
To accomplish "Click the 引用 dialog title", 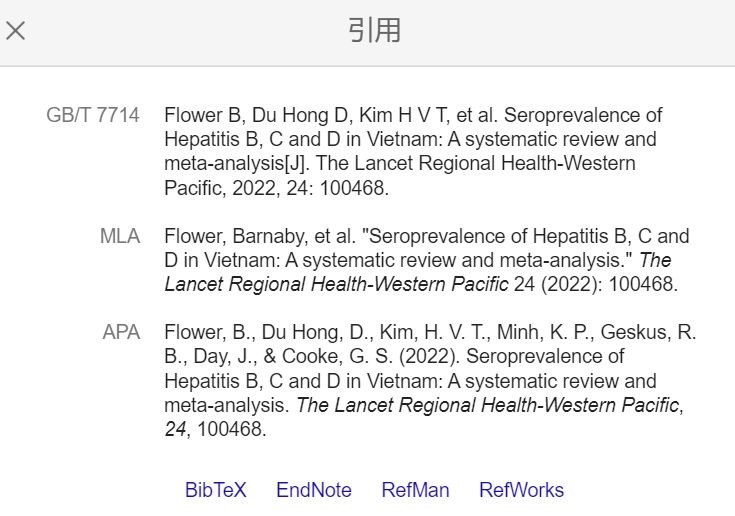I will pos(374,30).
